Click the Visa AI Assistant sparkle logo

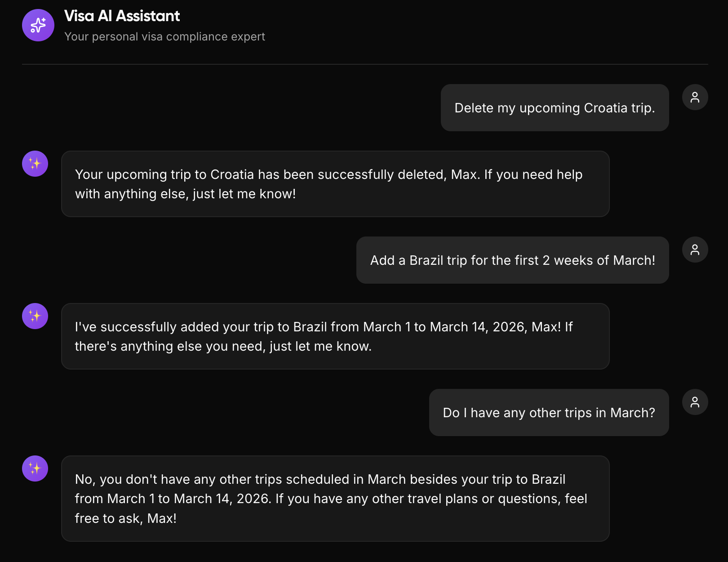[x=38, y=25]
